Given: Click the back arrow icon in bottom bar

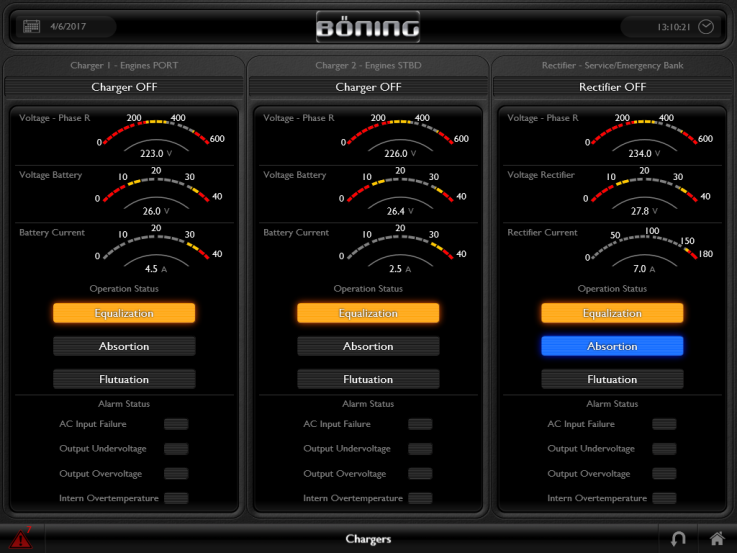Looking at the screenshot, I should 678,538.
